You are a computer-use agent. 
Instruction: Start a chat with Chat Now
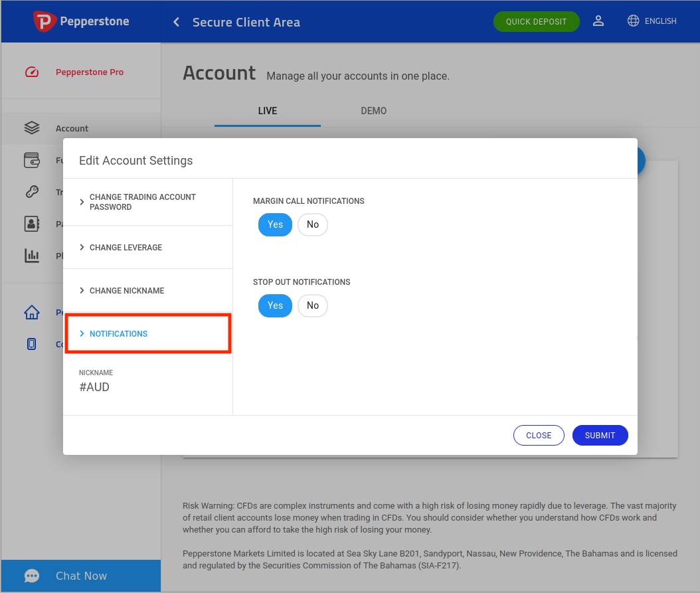pos(81,576)
